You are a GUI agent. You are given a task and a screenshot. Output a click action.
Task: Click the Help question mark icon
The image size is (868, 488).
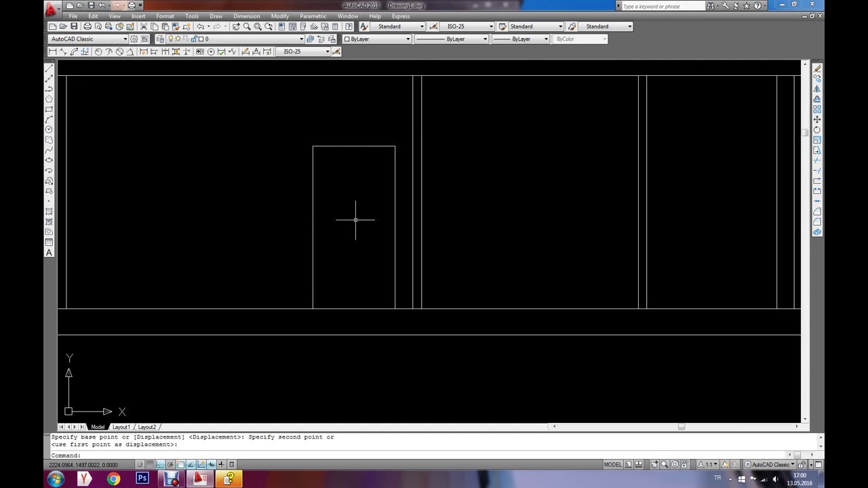(x=349, y=26)
